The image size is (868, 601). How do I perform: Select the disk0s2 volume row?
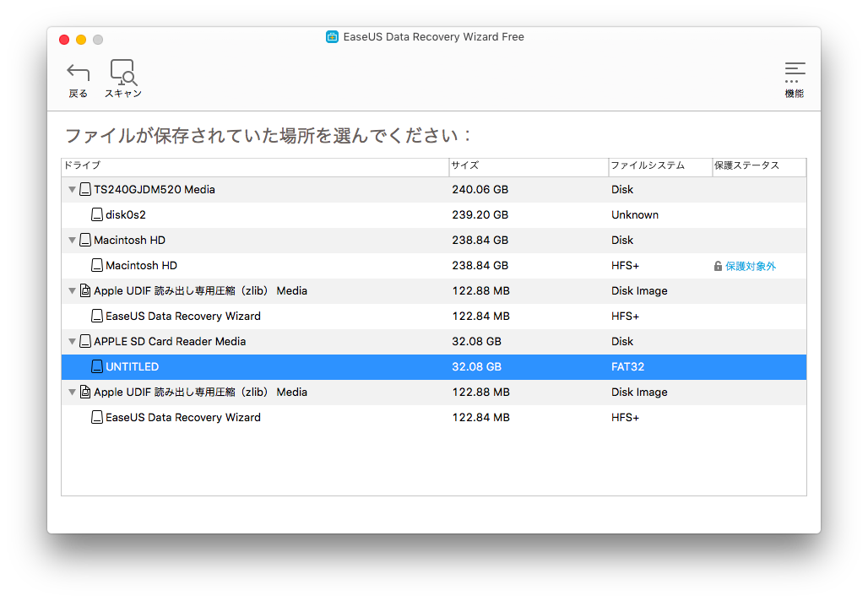pyautogui.click(x=434, y=214)
